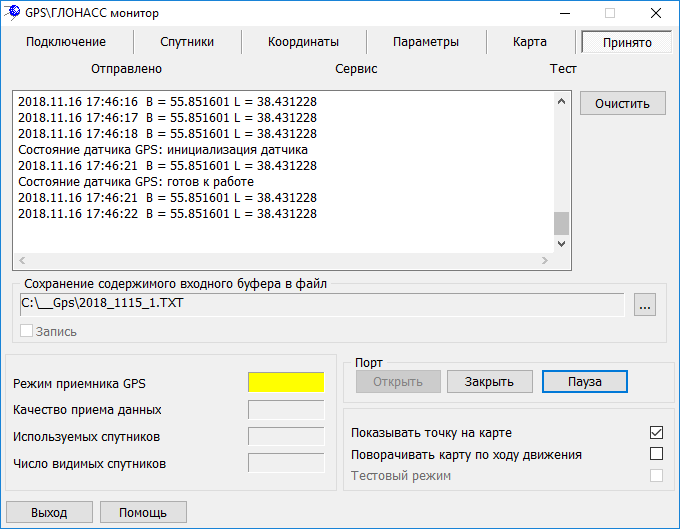The height and width of the screenshot is (529, 680).
Task: Click the yellow GPS receiver mode indicator
Action: coord(286,382)
